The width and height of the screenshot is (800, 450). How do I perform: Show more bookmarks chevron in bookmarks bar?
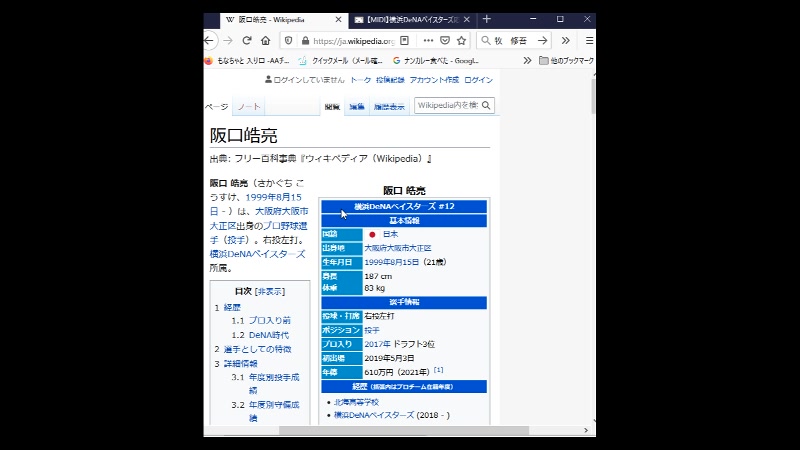(x=527, y=60)
